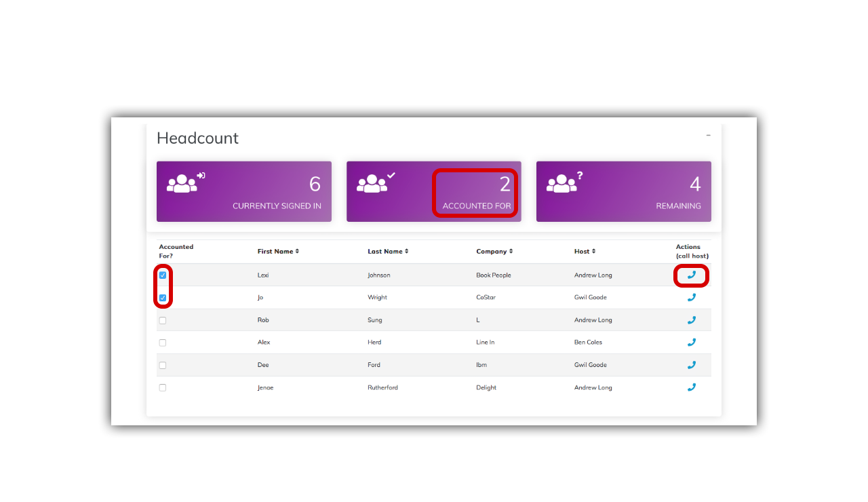Click the Remaining group question-mark icon
Viewport: 868px width, 502px height.
(x=566, y=182)
